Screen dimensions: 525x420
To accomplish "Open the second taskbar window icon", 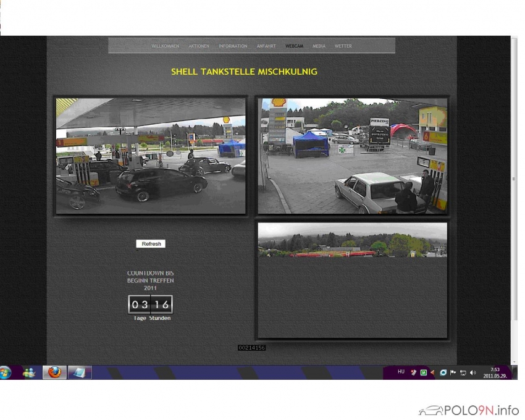I will 80,372.
